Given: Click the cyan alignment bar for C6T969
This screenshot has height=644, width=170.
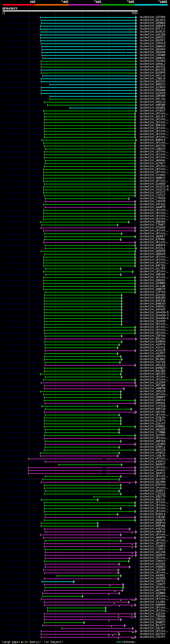Looking at the screenshot, I should 88,17.
